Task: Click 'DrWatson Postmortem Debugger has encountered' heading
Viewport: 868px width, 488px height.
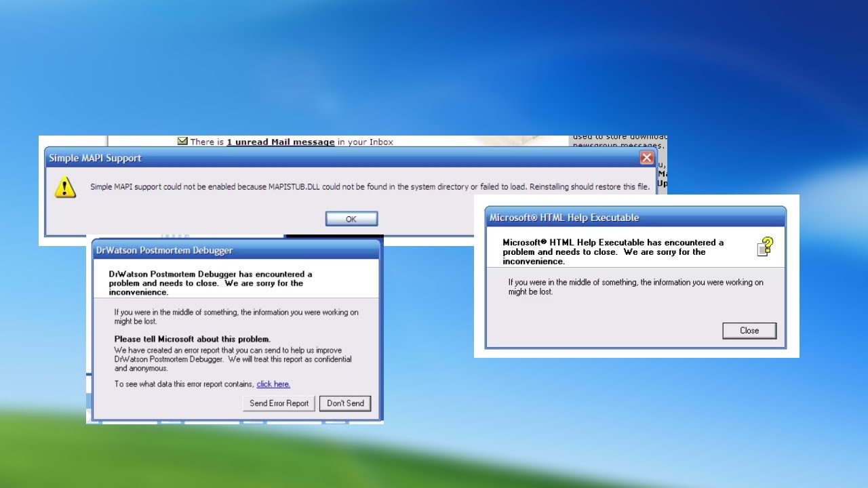Action: click(211, 283)
